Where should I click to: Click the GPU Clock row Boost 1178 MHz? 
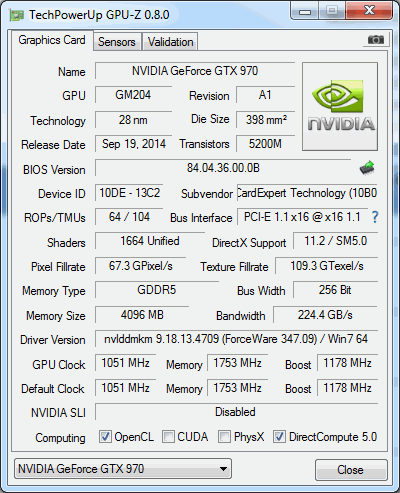click(348, 363)
